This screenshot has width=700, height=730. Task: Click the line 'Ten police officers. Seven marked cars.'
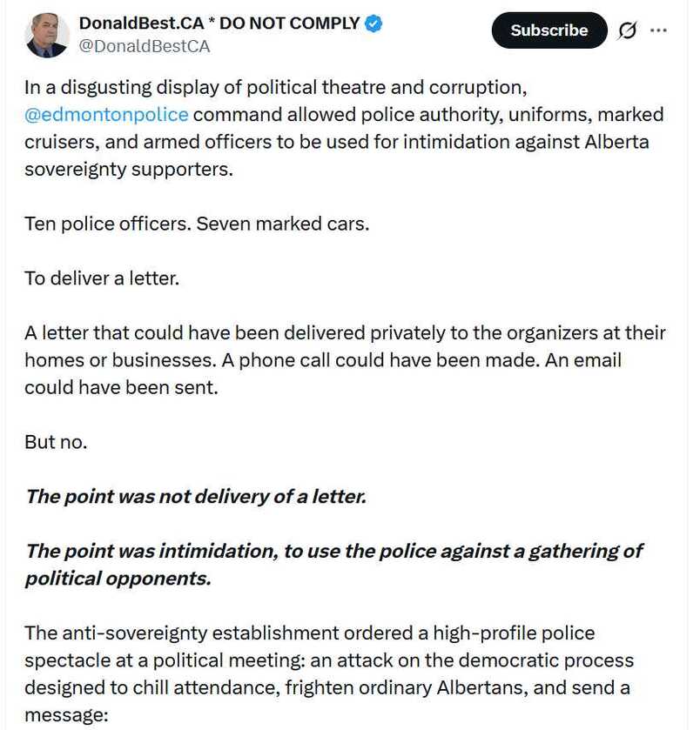[x=197, y=224]
